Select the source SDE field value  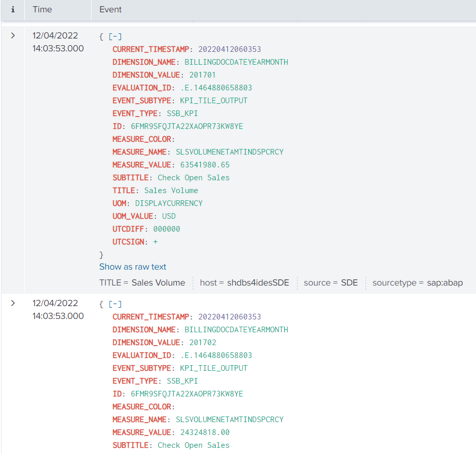tap(349, 282)
